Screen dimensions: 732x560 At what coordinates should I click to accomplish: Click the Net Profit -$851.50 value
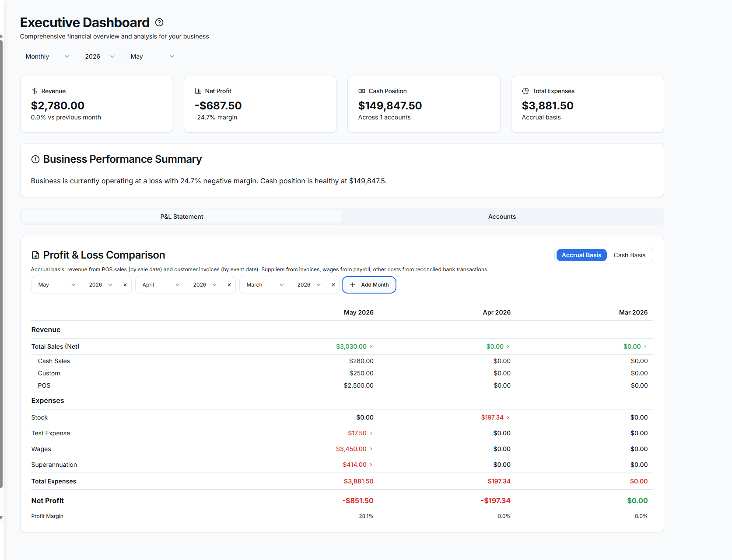(x=358, y=500)
